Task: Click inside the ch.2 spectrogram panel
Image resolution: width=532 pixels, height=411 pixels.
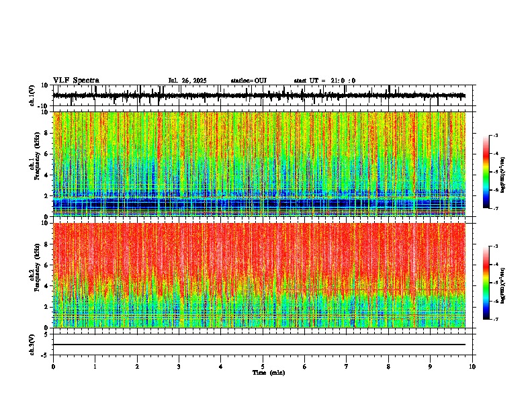Action: point(259,275)
